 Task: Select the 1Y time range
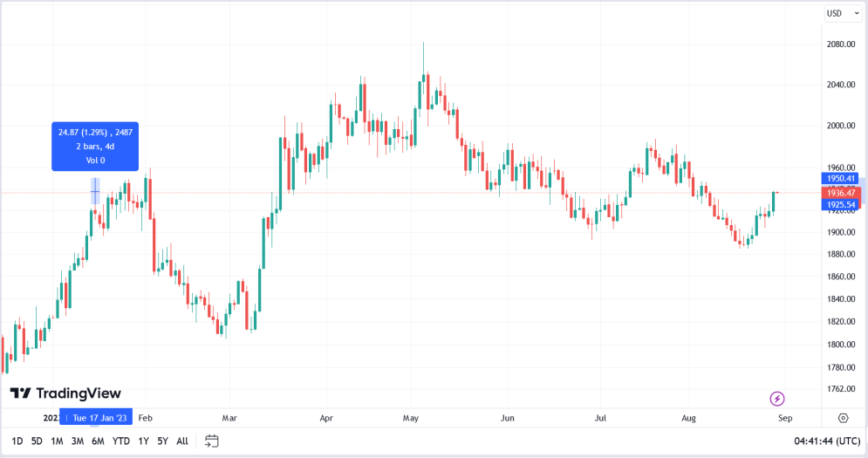point(143,441)
